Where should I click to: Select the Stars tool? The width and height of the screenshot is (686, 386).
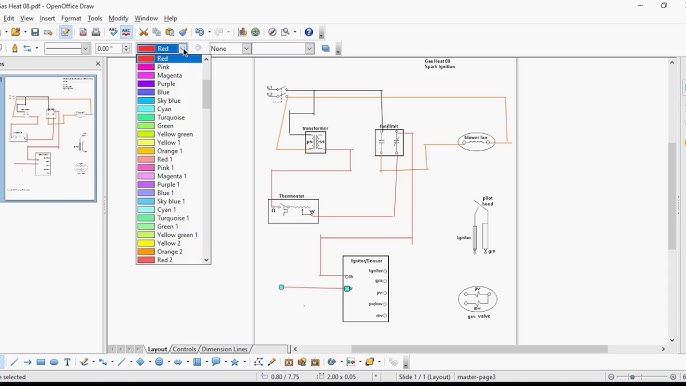(x=234, y=362)
